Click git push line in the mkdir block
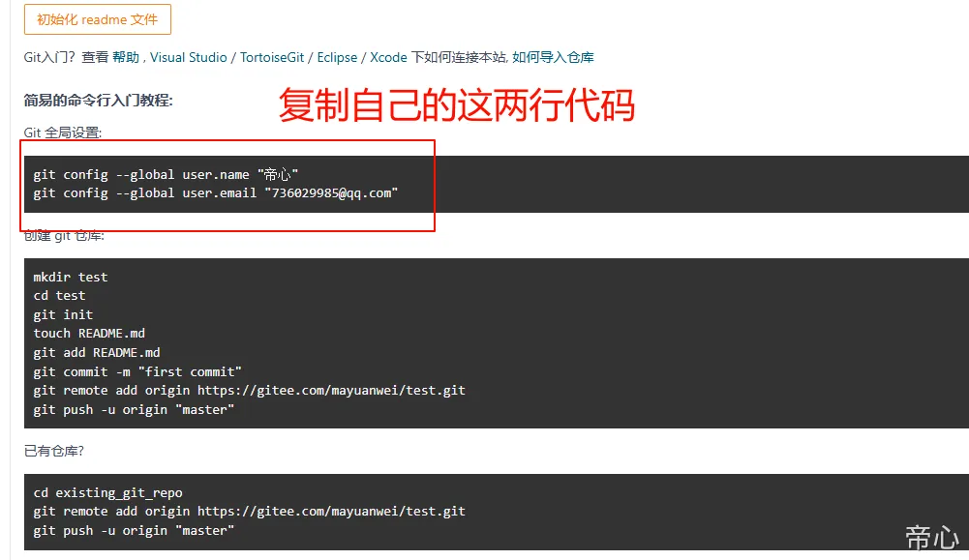Image resolution: width=969 pixels, height=560 pixels. [134, 410]
